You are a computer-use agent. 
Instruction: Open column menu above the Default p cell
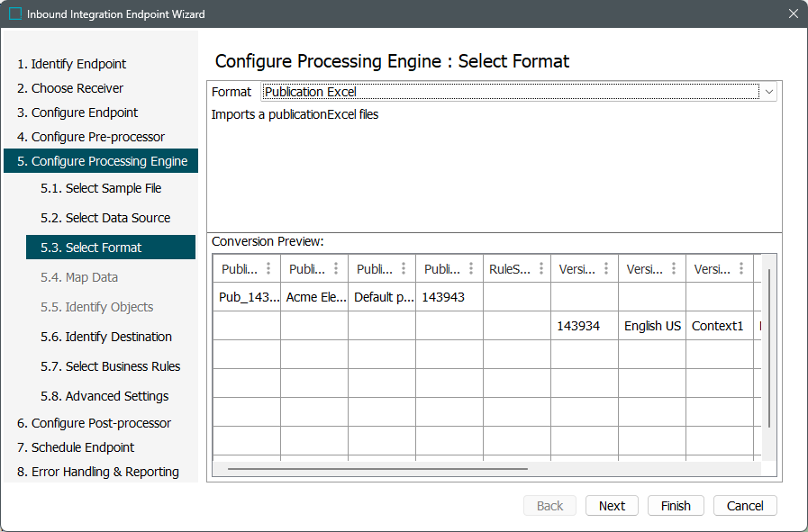tap(404, 269)
